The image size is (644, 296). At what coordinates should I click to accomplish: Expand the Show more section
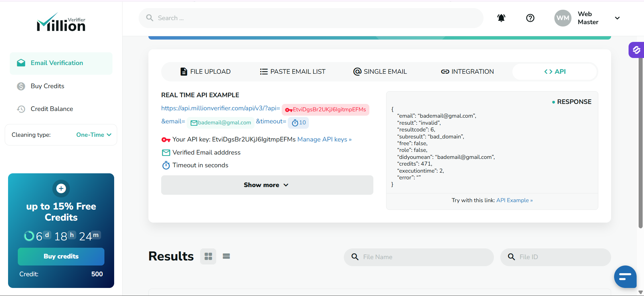tap(267, 185)
